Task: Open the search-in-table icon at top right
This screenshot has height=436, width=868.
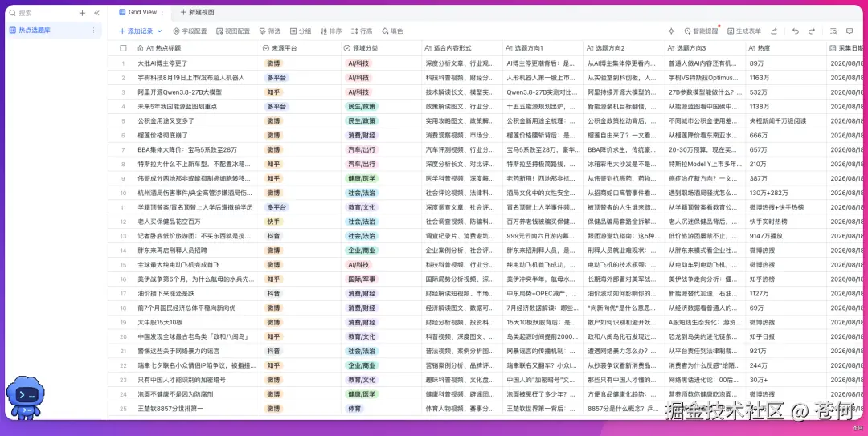Action: (833, 31)
